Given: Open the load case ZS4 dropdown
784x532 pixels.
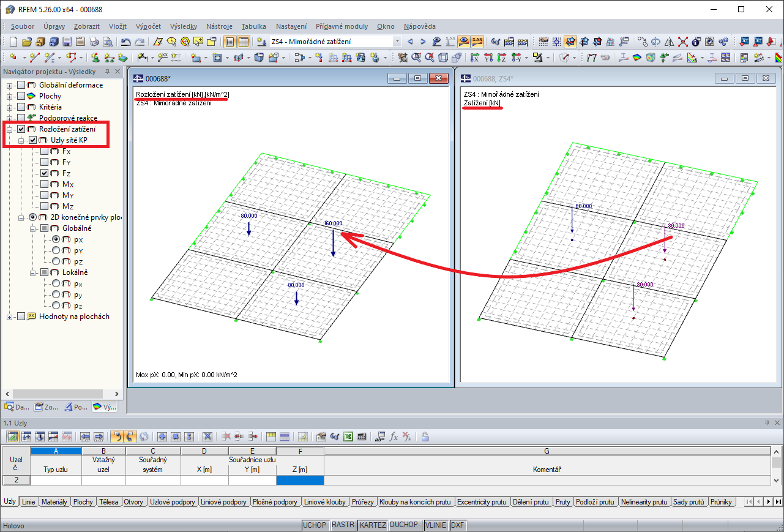Looking at the screenshot, I should point(397,42).
